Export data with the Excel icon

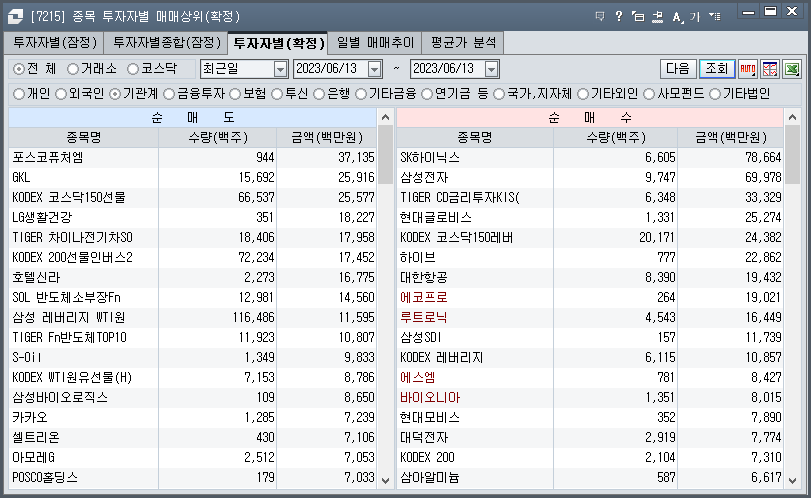[x=792, y=69]
